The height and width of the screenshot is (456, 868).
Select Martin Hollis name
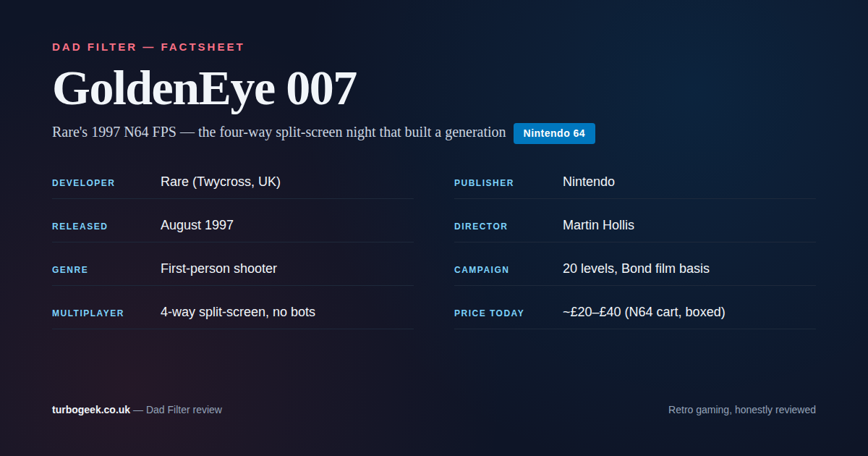[598, 225]
